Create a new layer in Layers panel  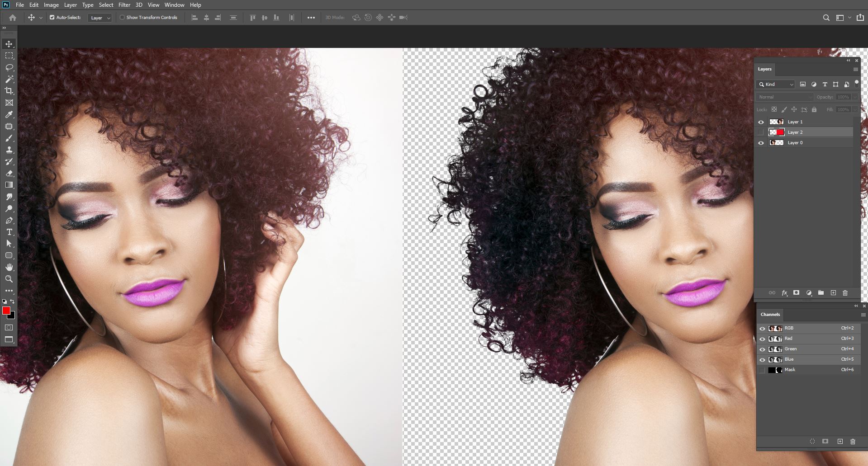833,293
